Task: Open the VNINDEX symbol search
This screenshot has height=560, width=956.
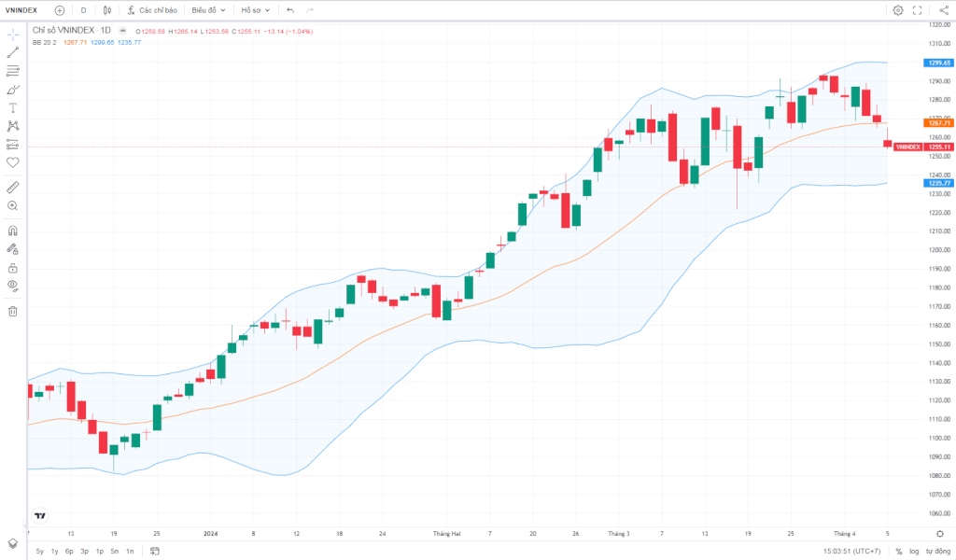Action: click(x=21, y=10)
